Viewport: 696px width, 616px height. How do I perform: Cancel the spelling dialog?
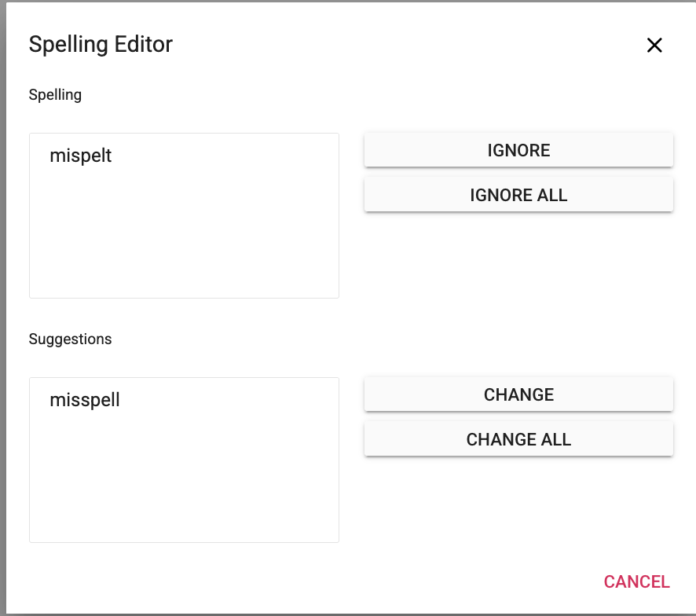click(636, 581)
